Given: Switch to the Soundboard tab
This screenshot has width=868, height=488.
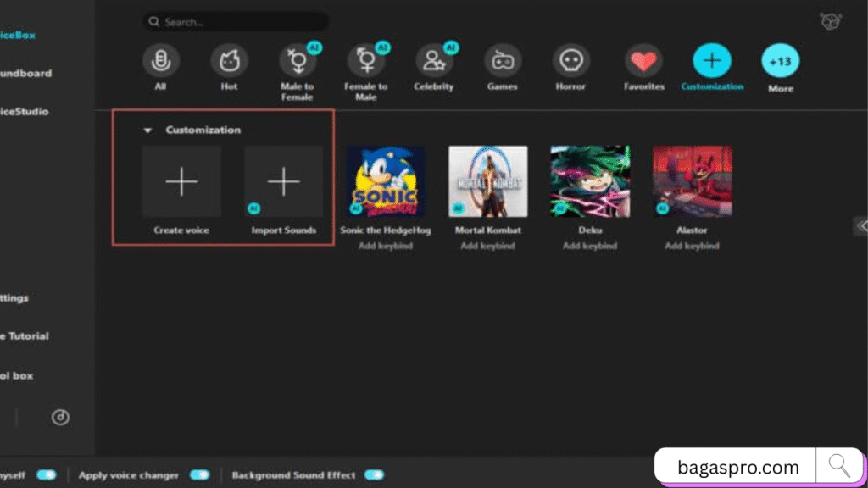Looking at the screenshot, I should coord(25,74).
